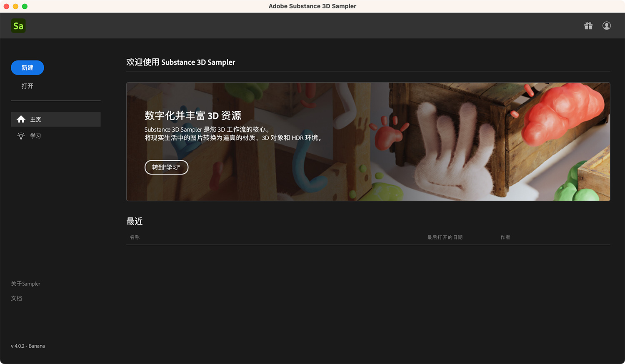Click the lightbulb icon beside 学习
Viewport: 625px width, 364px height.
(21, 136)
